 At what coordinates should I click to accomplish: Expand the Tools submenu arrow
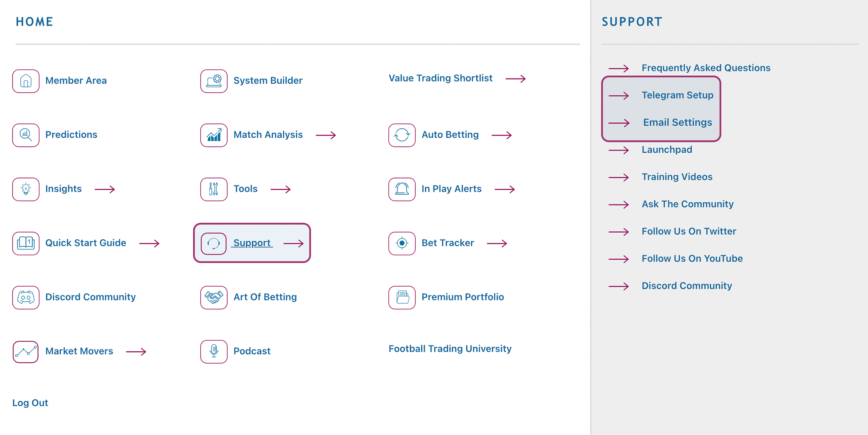[280, 189]
